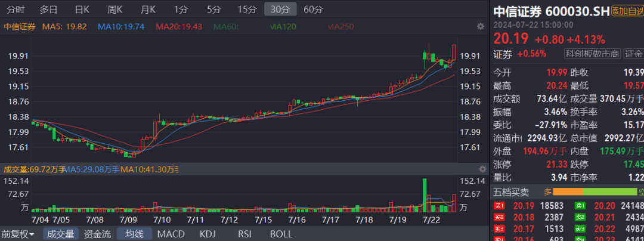Open the 证券 sector link
This screenshot has width=644, height=241.
click(x=503, y=54)
